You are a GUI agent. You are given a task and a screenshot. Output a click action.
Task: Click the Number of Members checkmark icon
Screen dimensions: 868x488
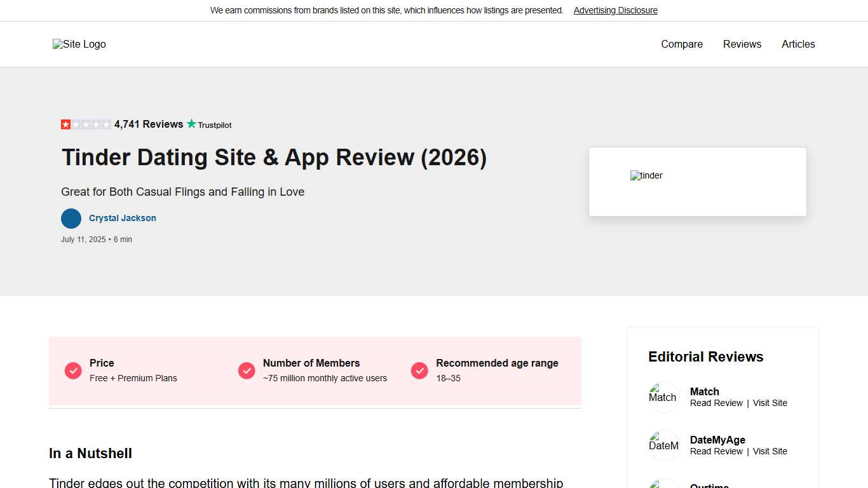tap(247, 370)
